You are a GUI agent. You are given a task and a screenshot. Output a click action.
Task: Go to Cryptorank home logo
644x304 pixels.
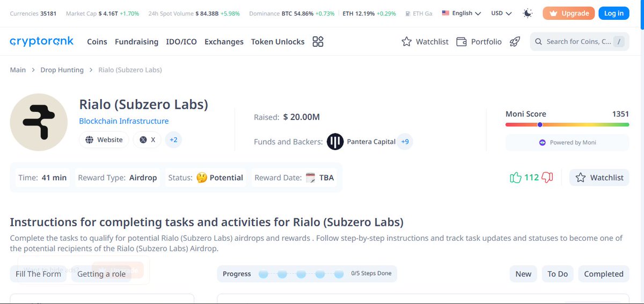[42, 41]
